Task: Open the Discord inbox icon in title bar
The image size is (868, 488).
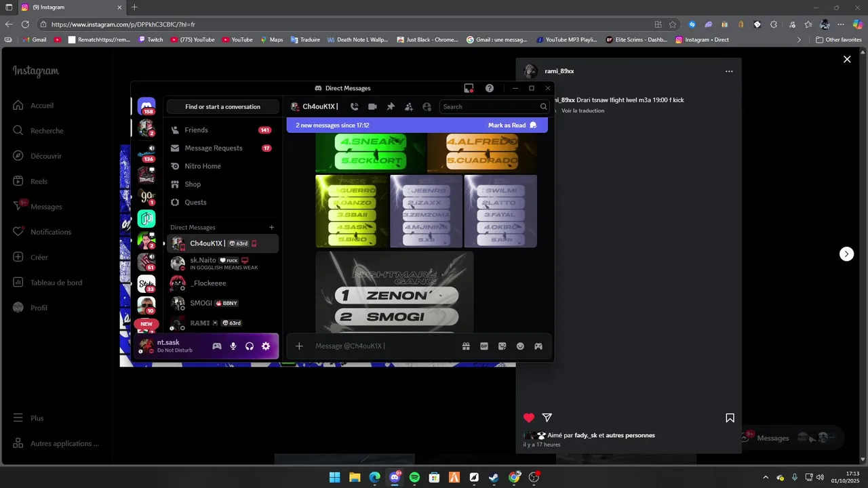Action: pos(469,88)
